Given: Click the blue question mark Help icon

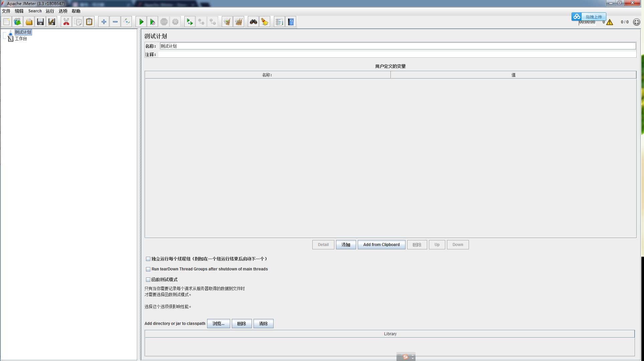Looking at the screenshot, I should click(x=291, y=22).
